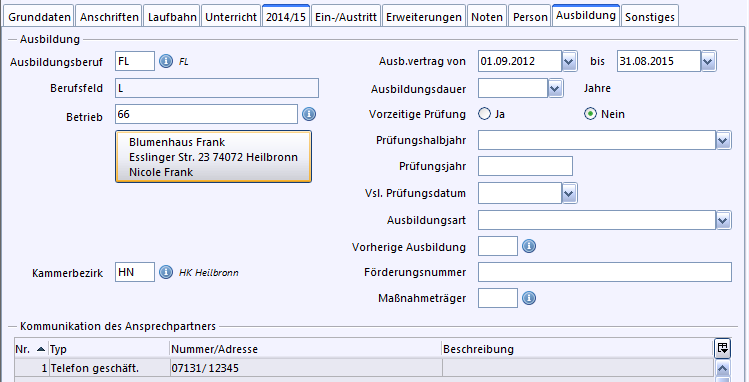
Task: Open the contract end date 'bis' dropdown
Action: coord(708,61)
